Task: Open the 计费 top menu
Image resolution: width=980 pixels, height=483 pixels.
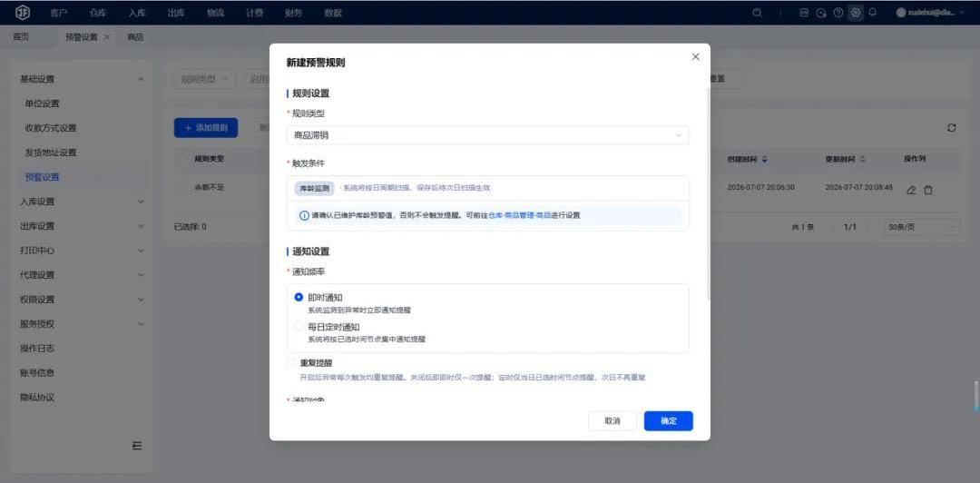Action: (x=254, y=13)
